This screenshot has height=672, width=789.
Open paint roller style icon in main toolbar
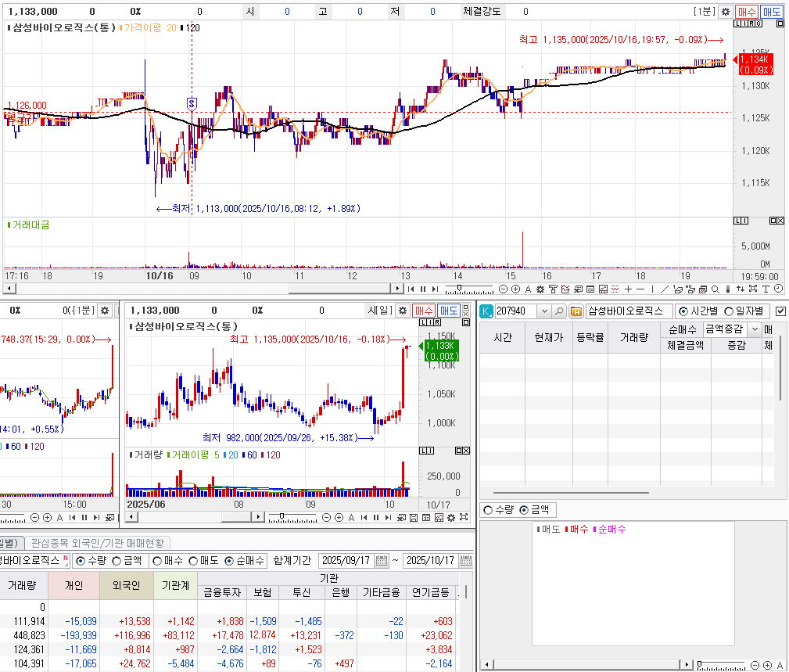(x=553, y=289)
